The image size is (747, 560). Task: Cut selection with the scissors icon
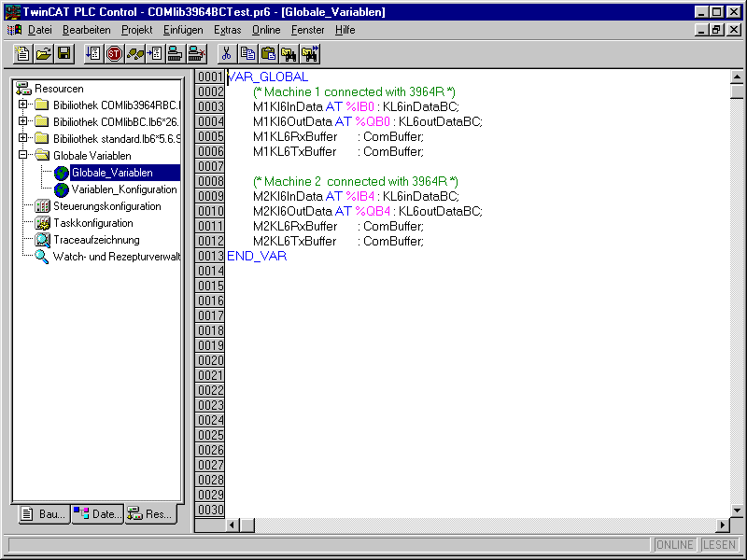(x=227, y=54)
